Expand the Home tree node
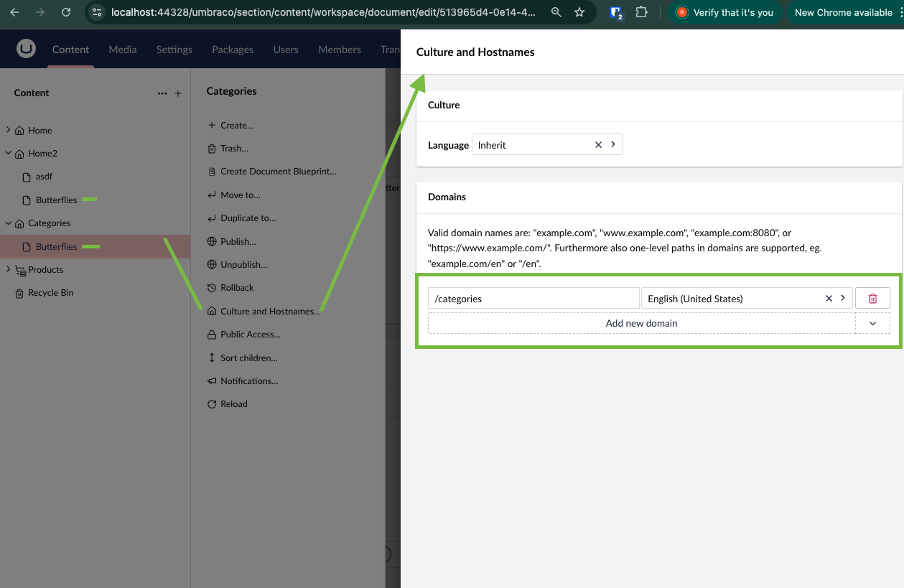This screenshot has height=588, width=904. click(8, 130)
